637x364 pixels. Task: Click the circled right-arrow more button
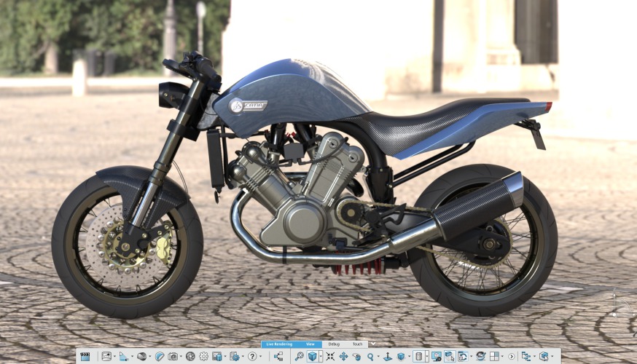(511, 357)
